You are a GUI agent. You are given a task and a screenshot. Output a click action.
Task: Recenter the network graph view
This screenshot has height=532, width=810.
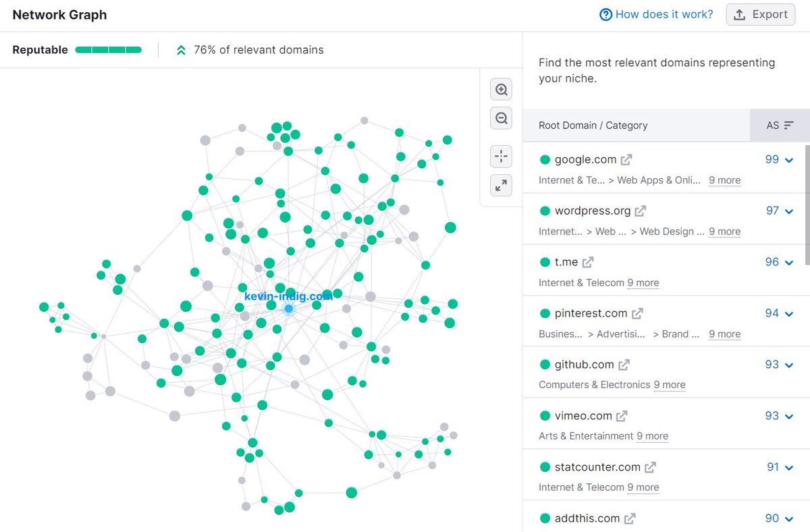coord(501,156)
